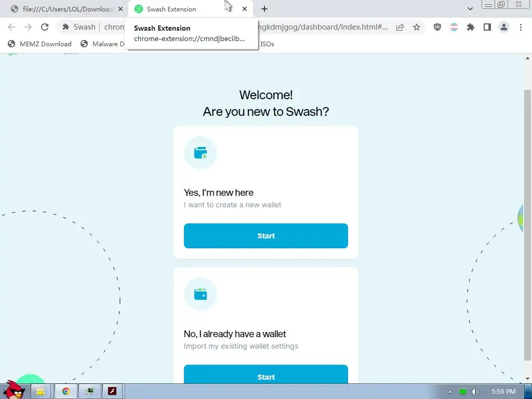Bookmark this page using the star icon
The width and height of the screenshot is (532, 399).
pyautogui.click(x=417, y=27)
